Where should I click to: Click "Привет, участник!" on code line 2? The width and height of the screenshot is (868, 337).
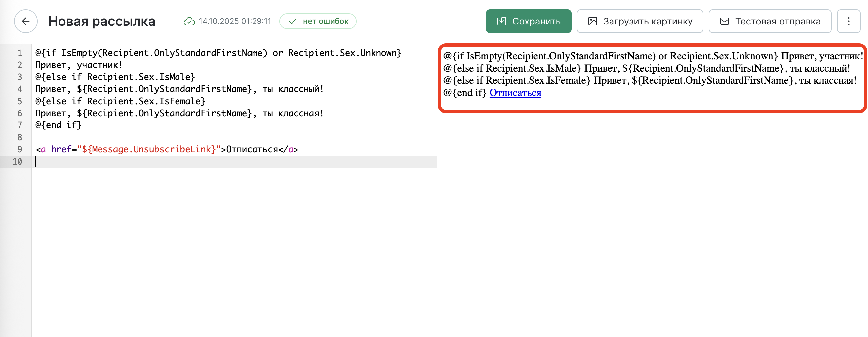[79, 65]
